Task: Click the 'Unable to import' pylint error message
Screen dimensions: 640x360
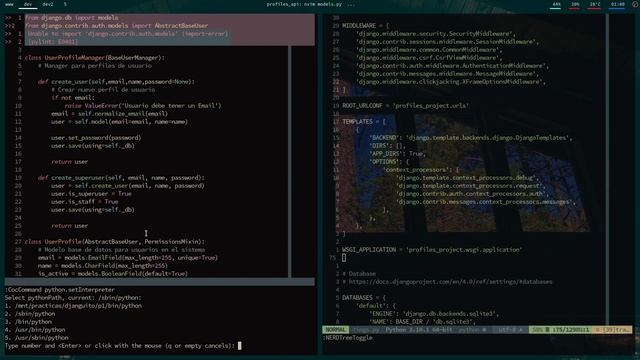Action: click(128, 33)
